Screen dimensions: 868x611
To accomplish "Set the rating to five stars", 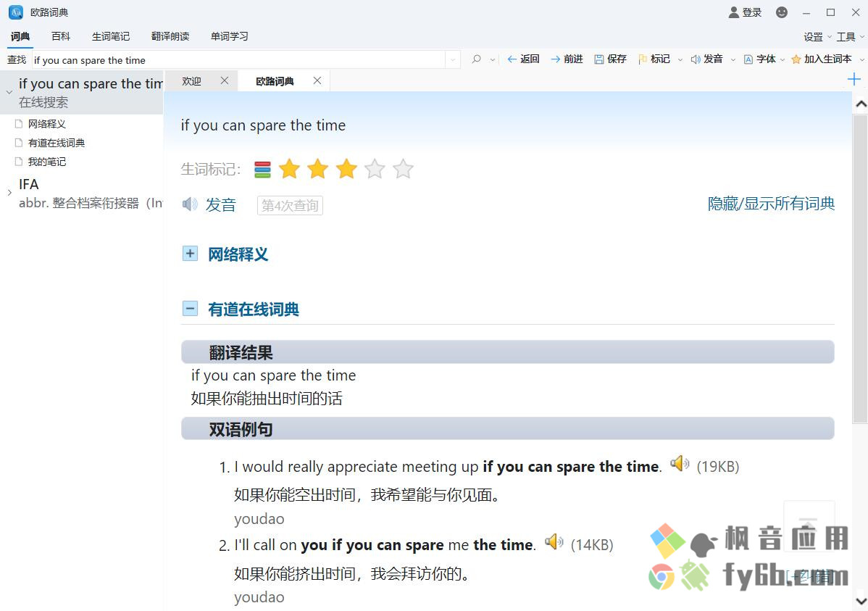I will click(x=403, y=169).
